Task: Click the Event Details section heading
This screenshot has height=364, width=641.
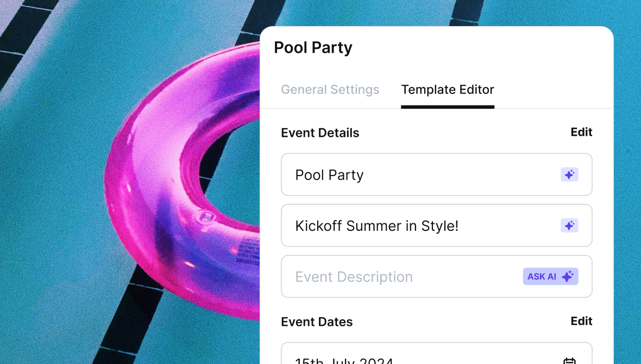Action: pyautogui.click(x=320, y=133)
